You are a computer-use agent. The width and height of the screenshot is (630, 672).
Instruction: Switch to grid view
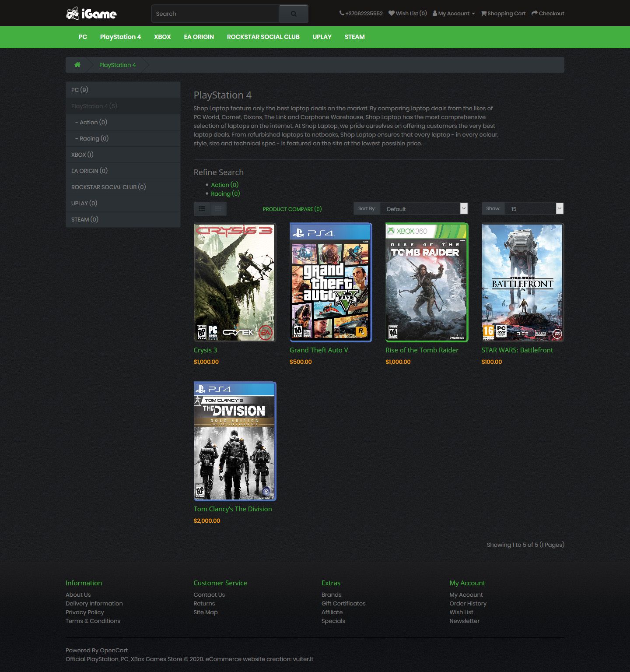click(x=218, y=209)
